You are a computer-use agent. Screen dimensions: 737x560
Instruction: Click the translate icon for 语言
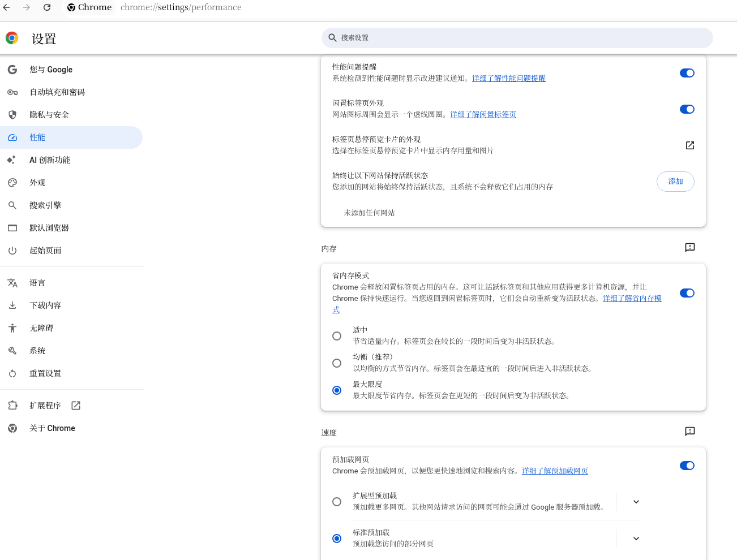pos(12,283)
